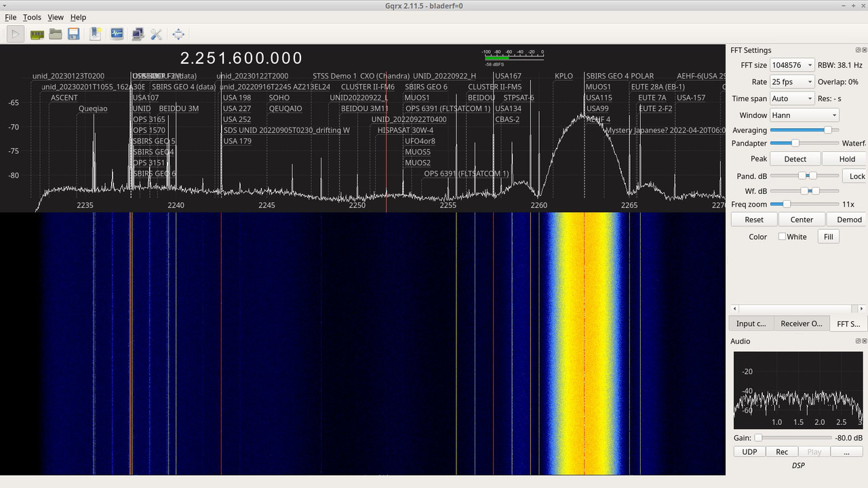Click the CLUSTER II-FM6 bookmark label
Screen dimensions: 868x488
(x=368, y=87)
